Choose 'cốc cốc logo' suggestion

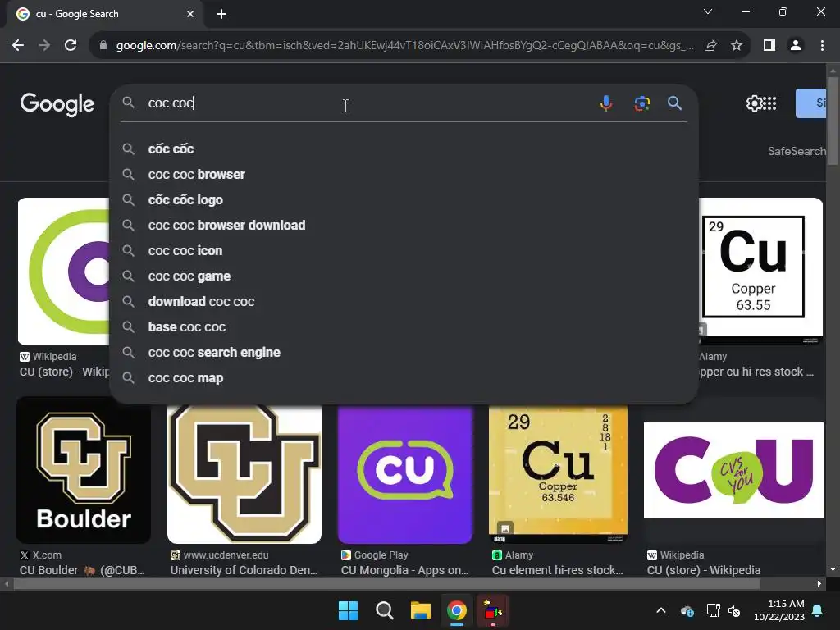point(404,200)
